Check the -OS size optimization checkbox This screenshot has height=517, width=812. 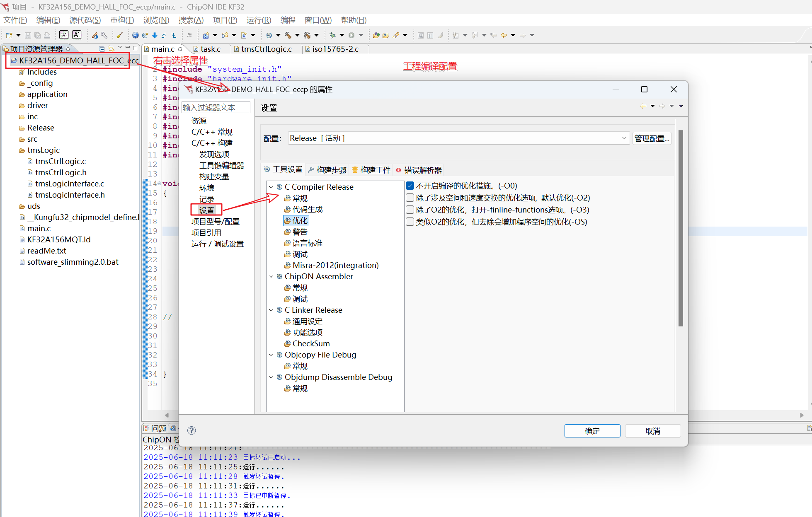(x=410, y=222)
